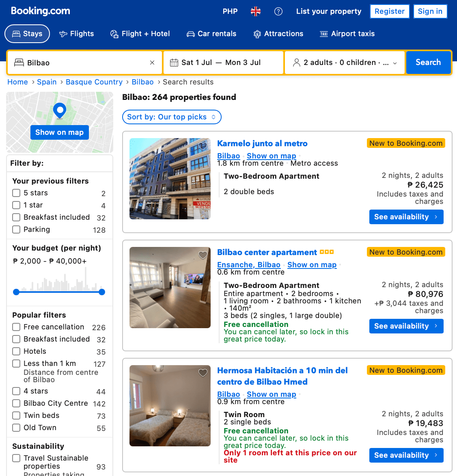Open the Attractions tab
The height and width of the screenshot is (476, 457).
click(278, 34)
